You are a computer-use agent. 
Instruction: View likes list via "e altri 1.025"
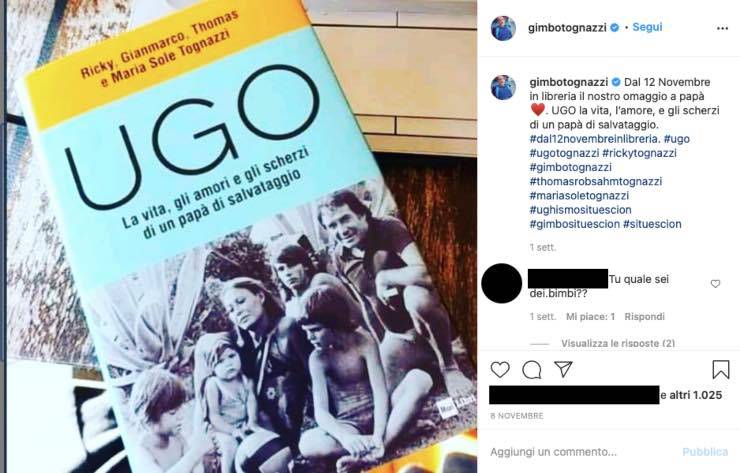tap(691, 395)
